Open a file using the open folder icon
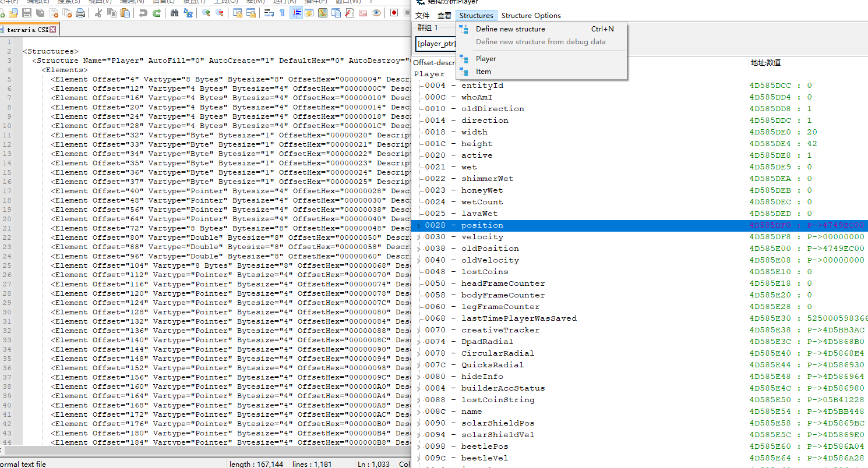 coord(13,13)
